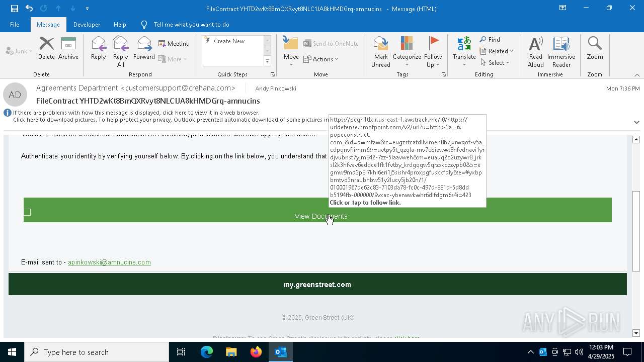Image resolution: width=644 pixels, height=362 pixels.
Task: Collapse the ribbon with the chevron
Action: point(637,75)
